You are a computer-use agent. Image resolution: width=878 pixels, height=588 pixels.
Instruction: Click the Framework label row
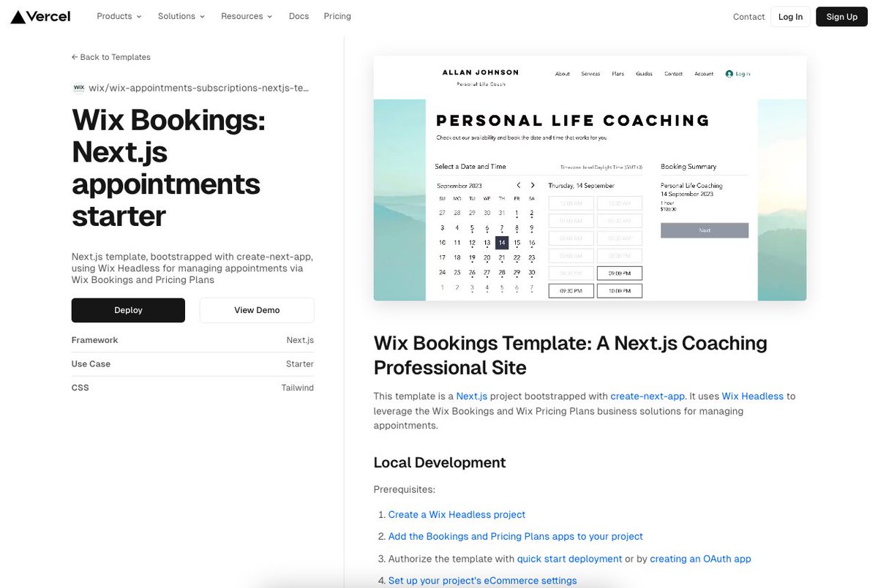coord(192,340)
